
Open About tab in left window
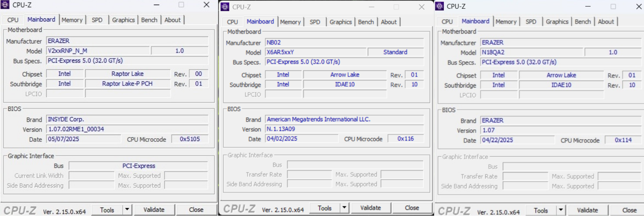pyautogui.click(x=172, y=20)
